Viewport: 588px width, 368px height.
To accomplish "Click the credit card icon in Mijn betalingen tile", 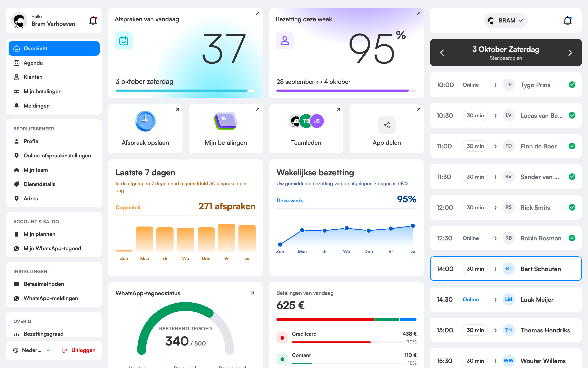I will point(226,121).
